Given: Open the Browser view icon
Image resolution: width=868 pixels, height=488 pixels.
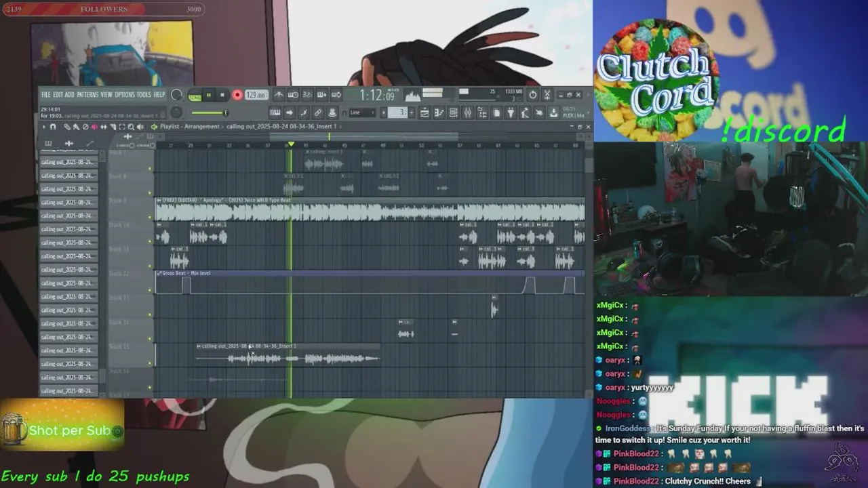Looking at the screenshot, I should (x=482, y=113).
